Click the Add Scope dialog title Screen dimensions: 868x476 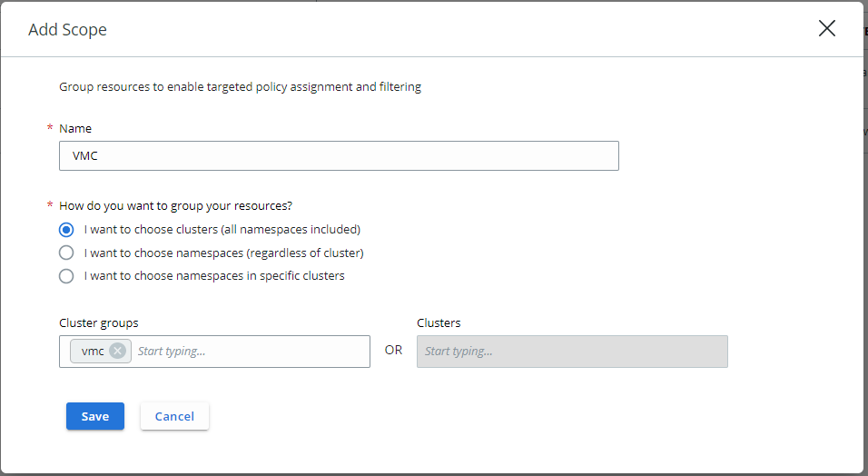(67, 30)
